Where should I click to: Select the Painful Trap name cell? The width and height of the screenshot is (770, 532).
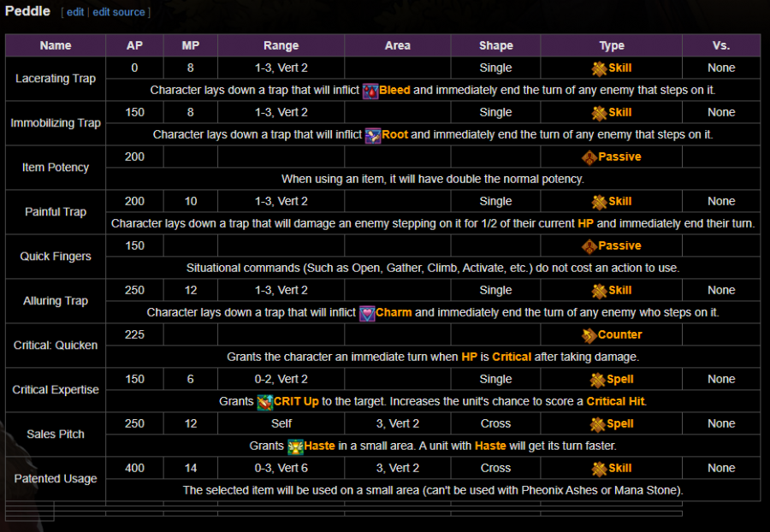coord(56,212)
